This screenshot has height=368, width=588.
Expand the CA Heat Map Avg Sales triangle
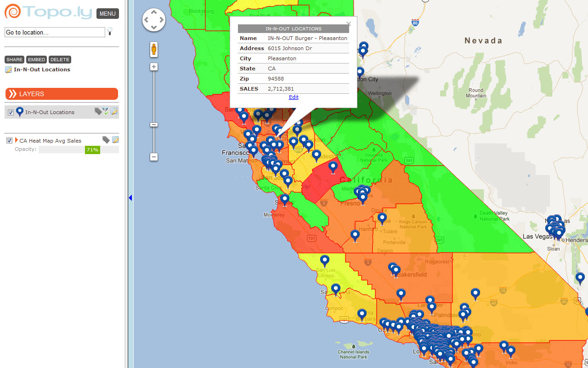pos(17,140)
